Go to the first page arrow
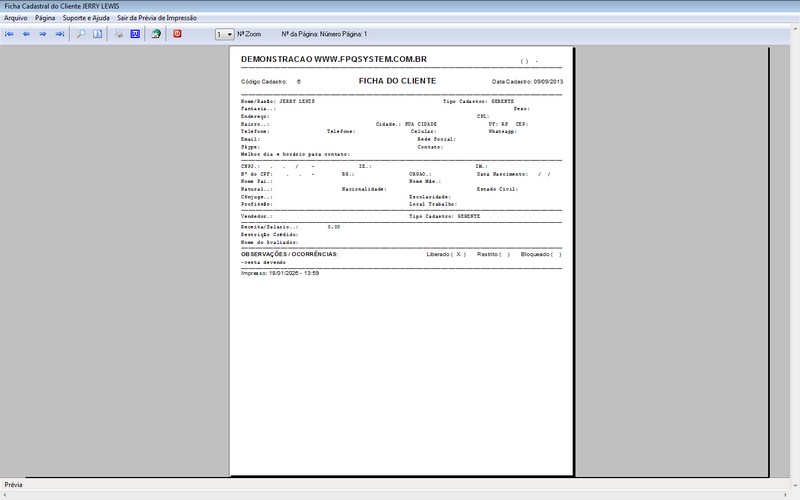The width and height of the screenshot is (800, 500). tap(10, 34)
